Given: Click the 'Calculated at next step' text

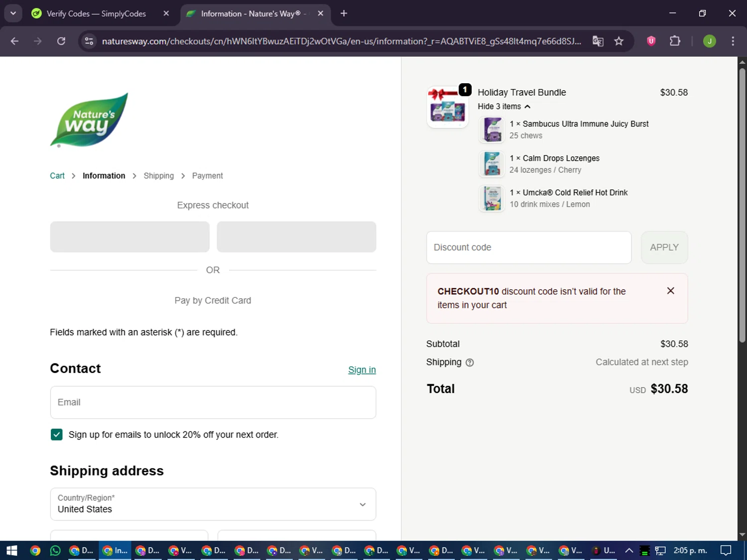Looking at the screenshot, I should (642, 362).
